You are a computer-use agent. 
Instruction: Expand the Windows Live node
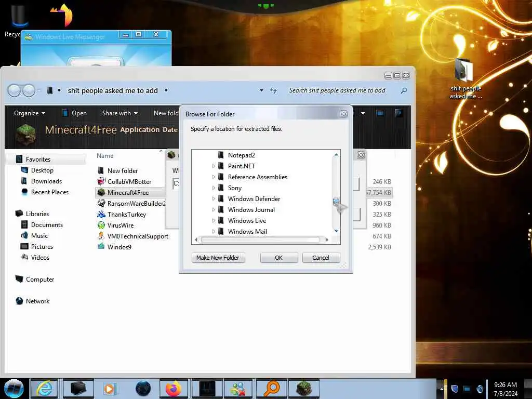click(214, 220)
